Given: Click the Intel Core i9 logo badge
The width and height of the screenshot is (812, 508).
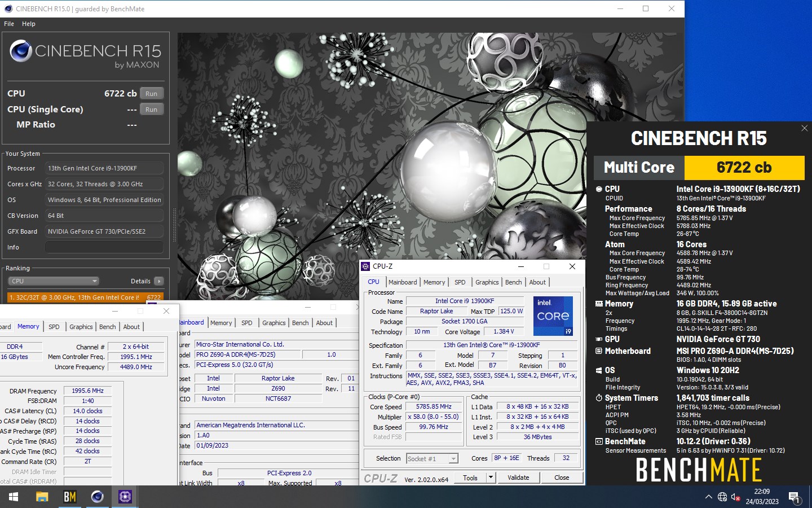Looking at the screenshot, I should point(553,316).
